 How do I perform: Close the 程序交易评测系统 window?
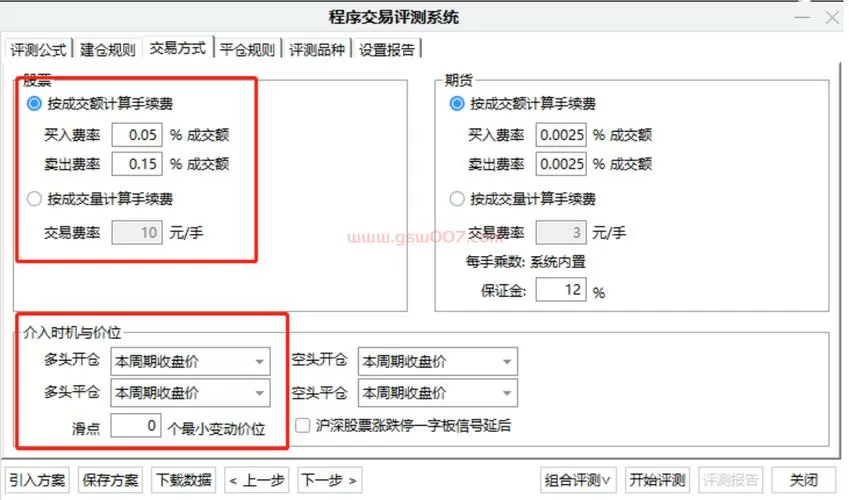[x=832, y=18]
